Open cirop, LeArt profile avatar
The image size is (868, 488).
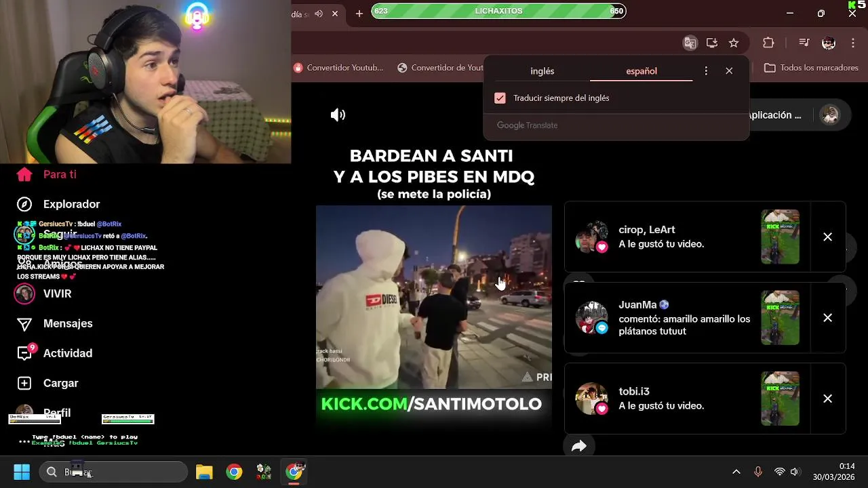pyautogui.click(x=592, y=237)
